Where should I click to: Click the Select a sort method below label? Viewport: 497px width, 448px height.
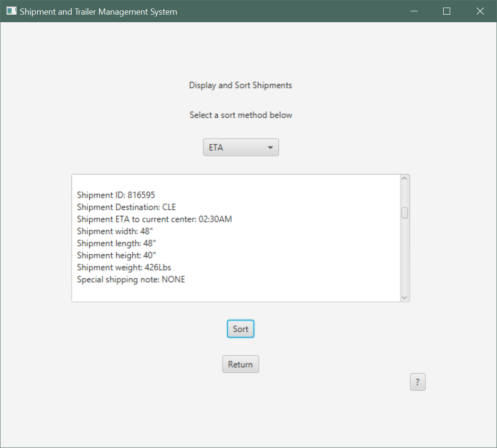point(240,115)
